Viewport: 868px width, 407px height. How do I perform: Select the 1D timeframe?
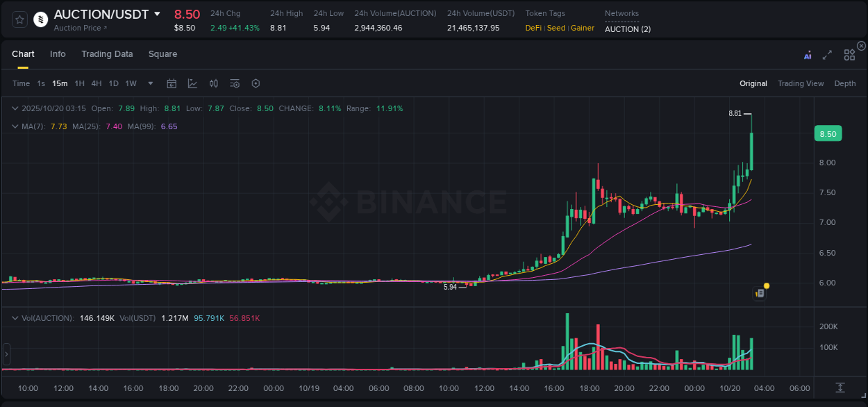[x=113, y=83]
